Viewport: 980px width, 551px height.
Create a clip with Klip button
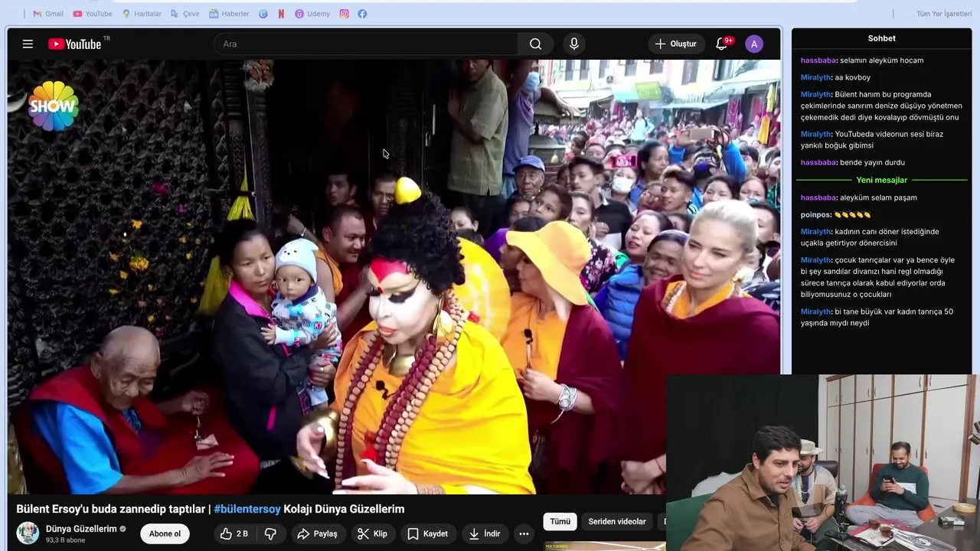pyautogui.click(x=373, y=534)
